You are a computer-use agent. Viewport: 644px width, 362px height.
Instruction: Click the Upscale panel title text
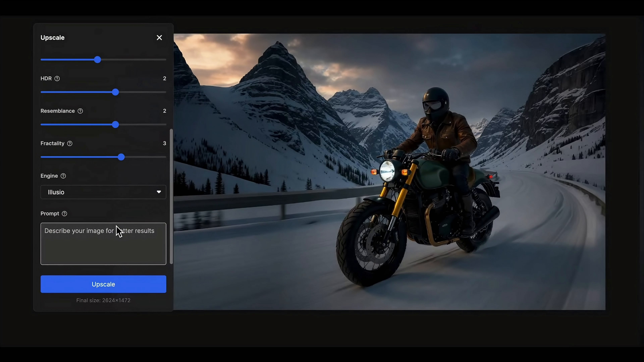coord(52,38)
